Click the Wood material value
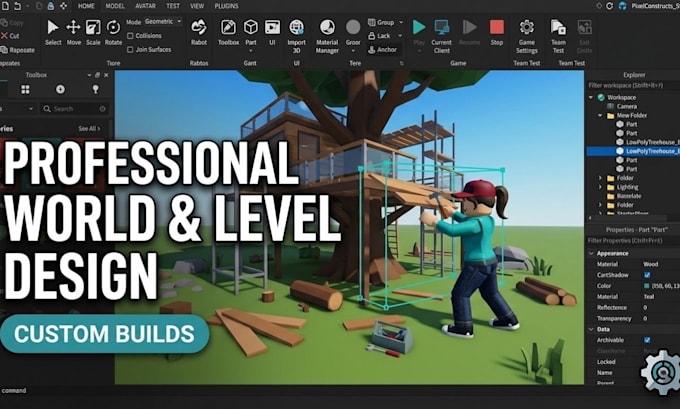Screen dimensions: 680x409 (x=651, y=264)
